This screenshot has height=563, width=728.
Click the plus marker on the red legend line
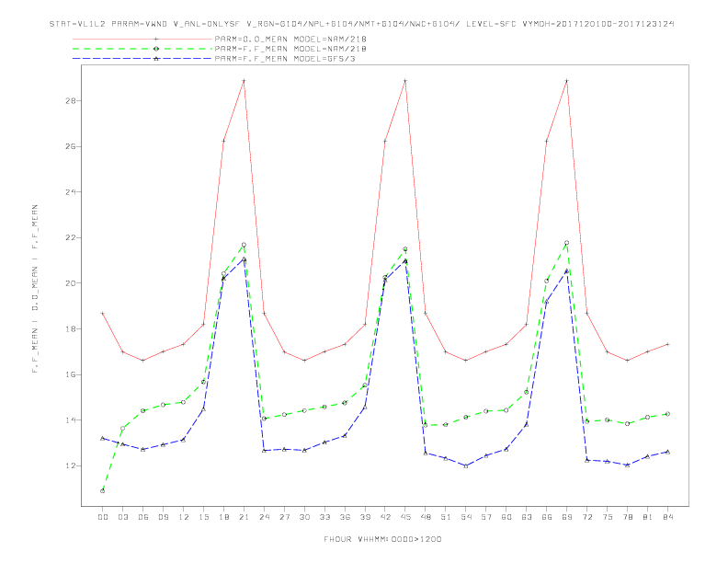click(x=156, y=39)
